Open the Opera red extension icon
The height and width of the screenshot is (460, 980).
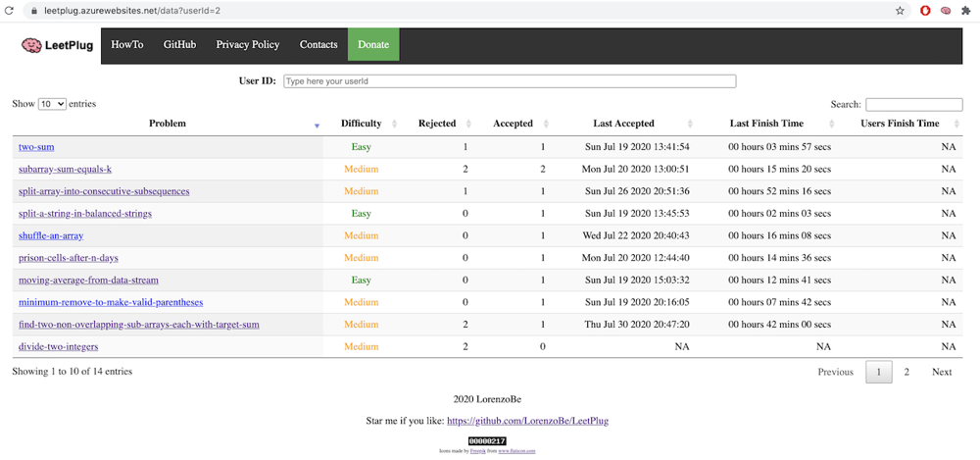click(x=926, y=11)
